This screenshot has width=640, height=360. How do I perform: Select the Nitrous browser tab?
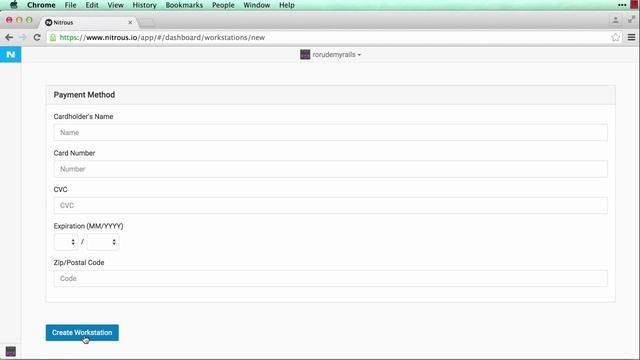click(88, 22)
